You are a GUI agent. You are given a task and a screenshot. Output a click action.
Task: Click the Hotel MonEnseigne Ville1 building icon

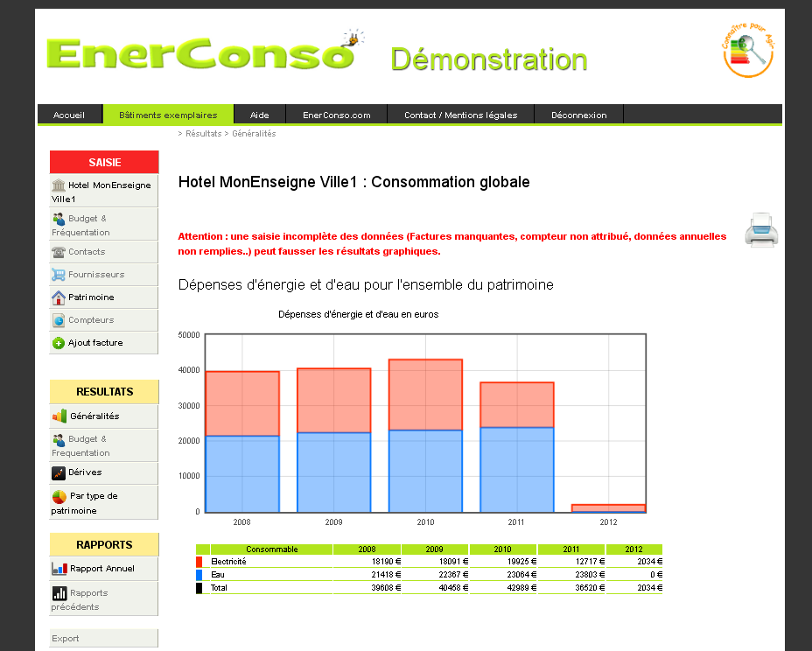[56, 185]
